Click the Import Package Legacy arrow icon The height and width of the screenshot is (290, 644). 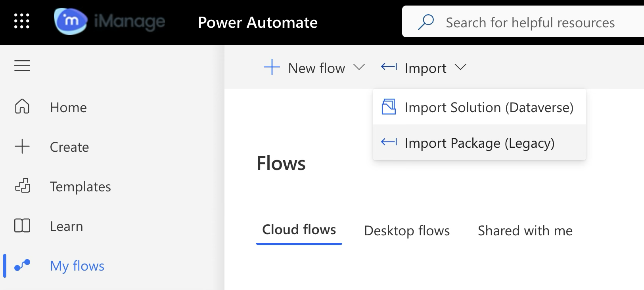[x=389, y=142]
